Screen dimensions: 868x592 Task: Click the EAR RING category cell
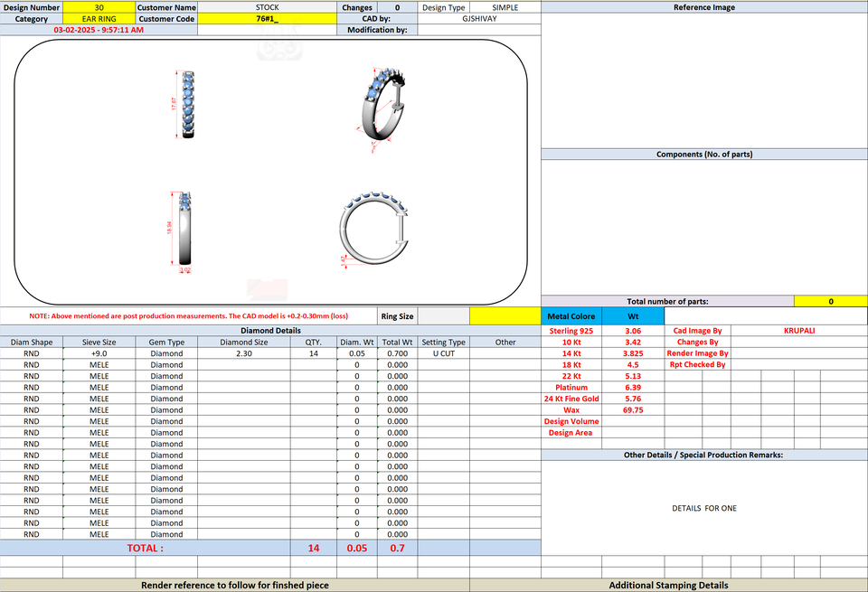coord(99,19)
